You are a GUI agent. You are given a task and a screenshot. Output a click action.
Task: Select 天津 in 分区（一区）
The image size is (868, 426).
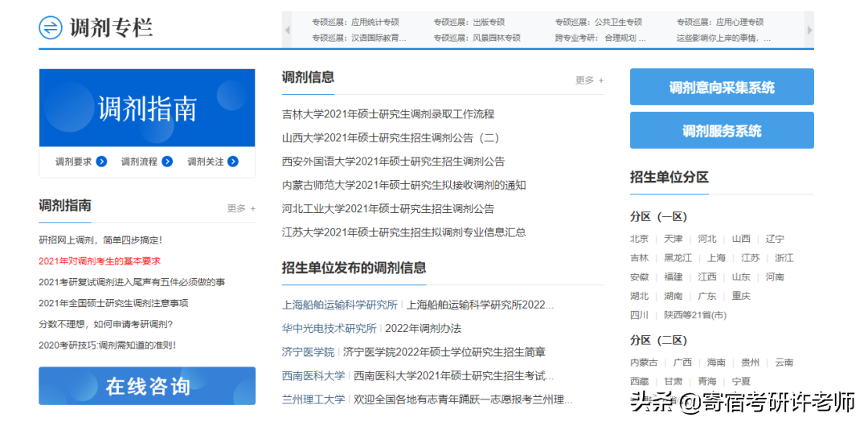tap(674, 239)
